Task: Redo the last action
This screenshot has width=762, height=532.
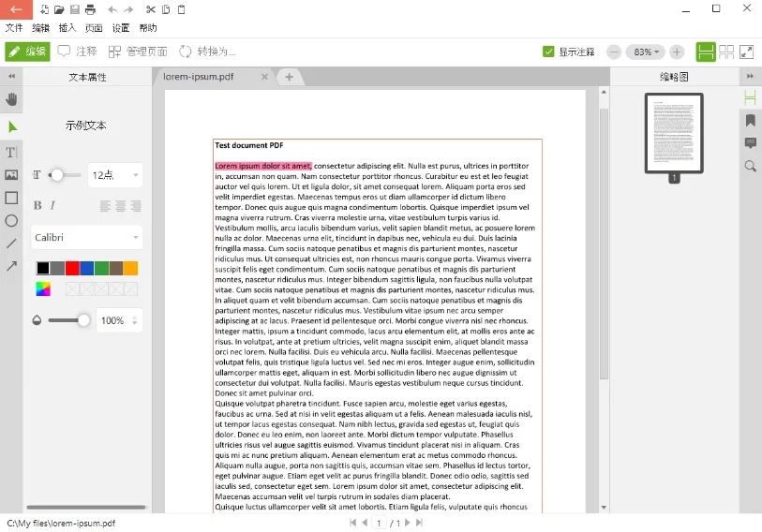Action: click(128, 9)
